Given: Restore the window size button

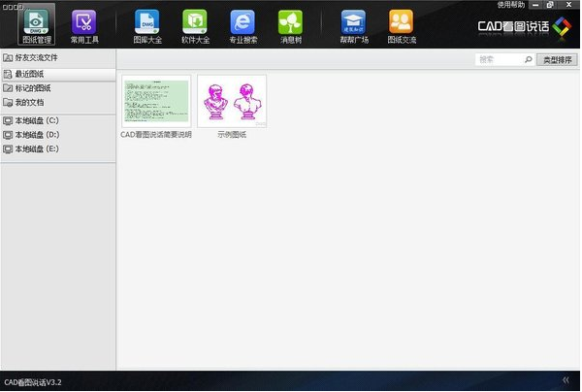Looking at the screenshot, I should pos(550,5).
